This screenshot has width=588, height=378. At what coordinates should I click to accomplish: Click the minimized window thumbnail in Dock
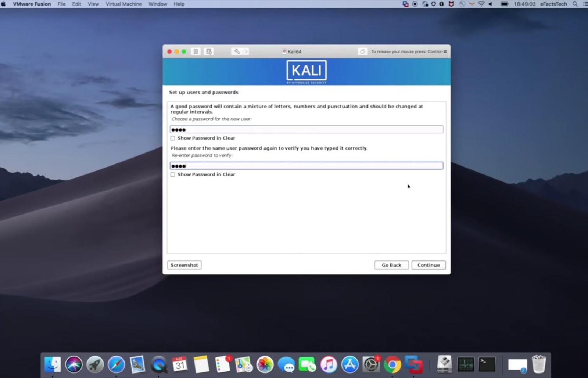pos(517,365)
